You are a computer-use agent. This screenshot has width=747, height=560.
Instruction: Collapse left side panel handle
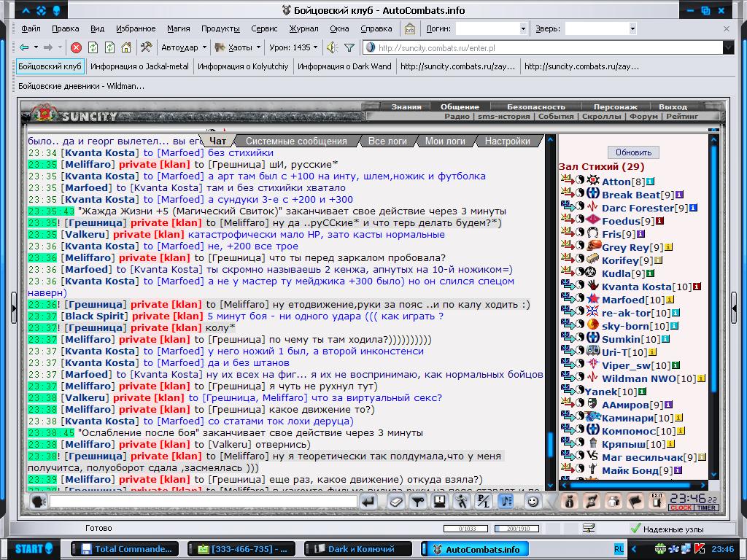pyautogui.click(x=14, y=308)
